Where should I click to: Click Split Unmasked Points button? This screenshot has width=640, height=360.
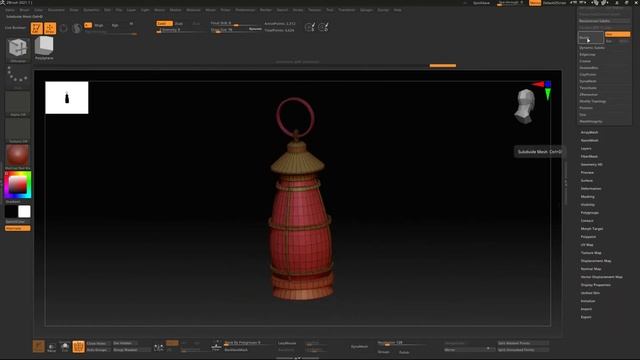pos(522,350)
